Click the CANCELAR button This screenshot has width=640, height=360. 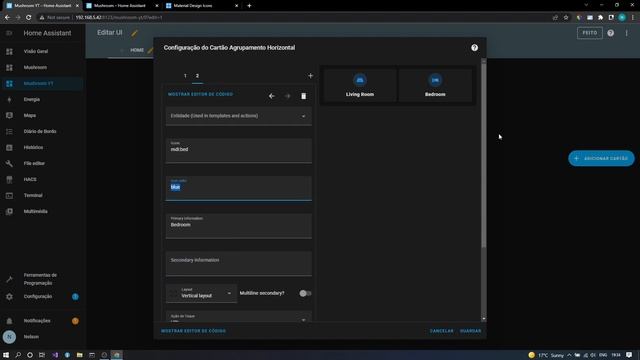(441, 331)
